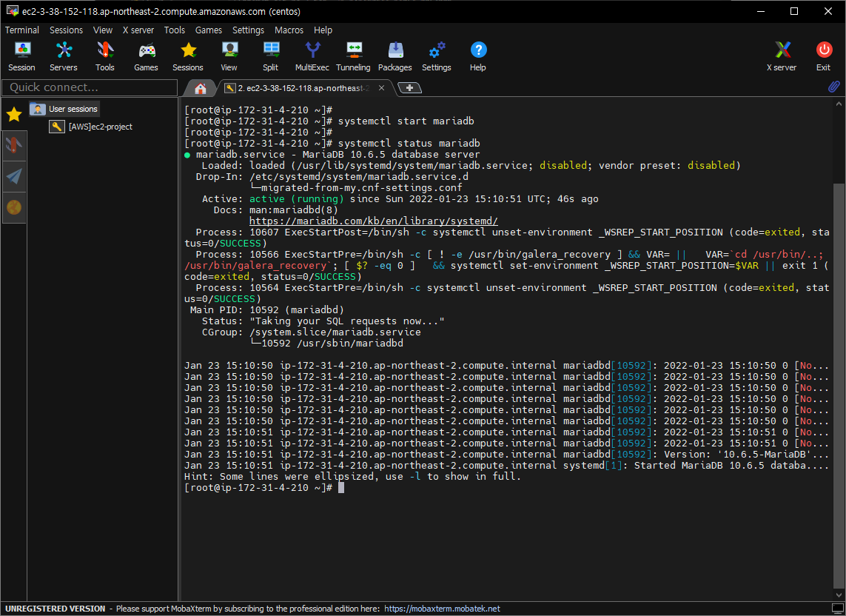Open the Tools toolbar icon
Viewport: 846px width, 616px height.
[x=105, y=56]
